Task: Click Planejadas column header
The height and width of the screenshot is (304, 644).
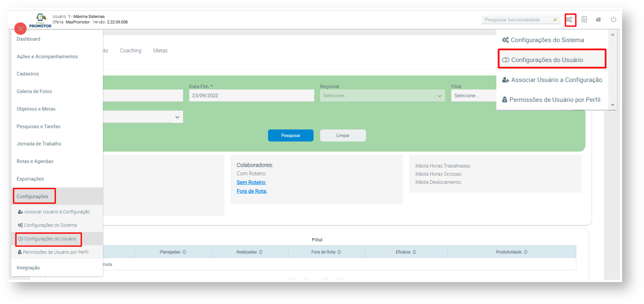Action: (x=173, y=252)
